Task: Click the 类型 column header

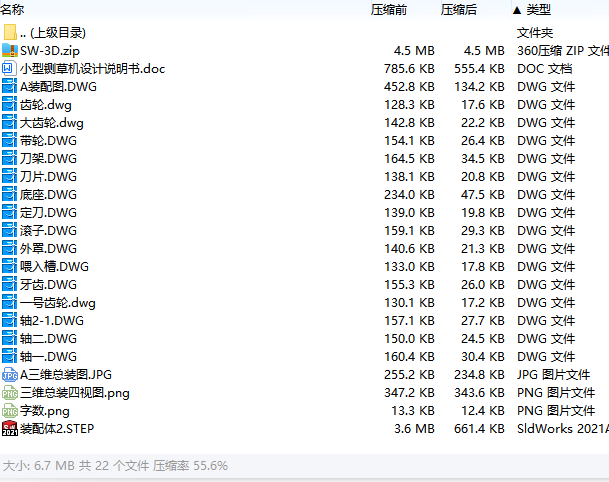Action: (x=539, y=9)
